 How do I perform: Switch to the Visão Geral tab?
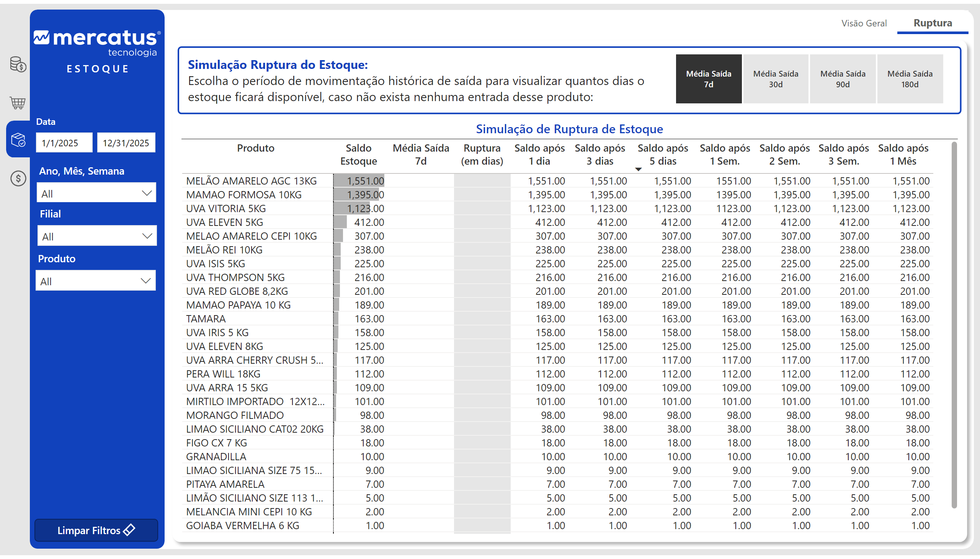(864, 23)
